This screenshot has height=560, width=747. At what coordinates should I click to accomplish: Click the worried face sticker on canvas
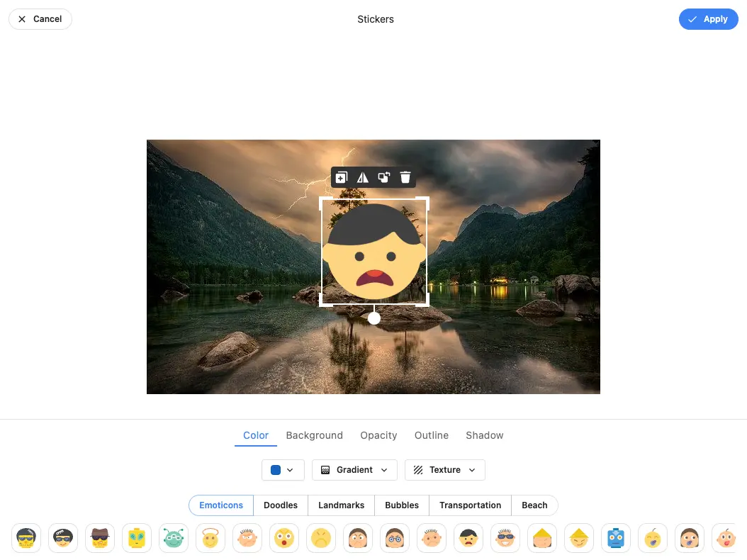pos(374,252)
